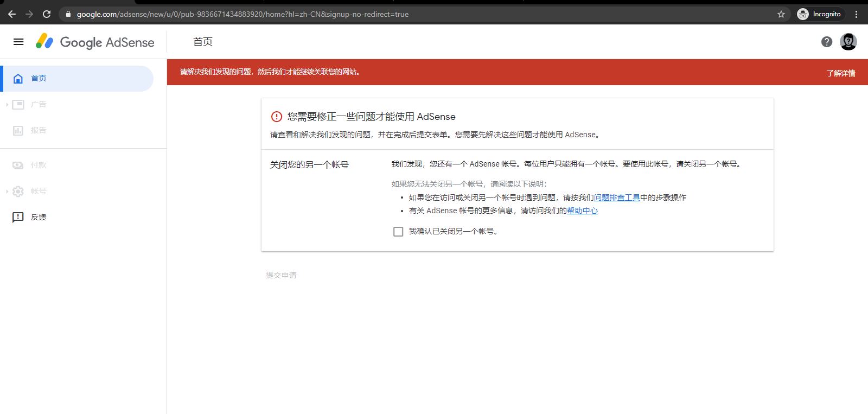Open the account profile avatar
Image resolution: width=868 pixels, height=414 pixels.
pos(848,42)
